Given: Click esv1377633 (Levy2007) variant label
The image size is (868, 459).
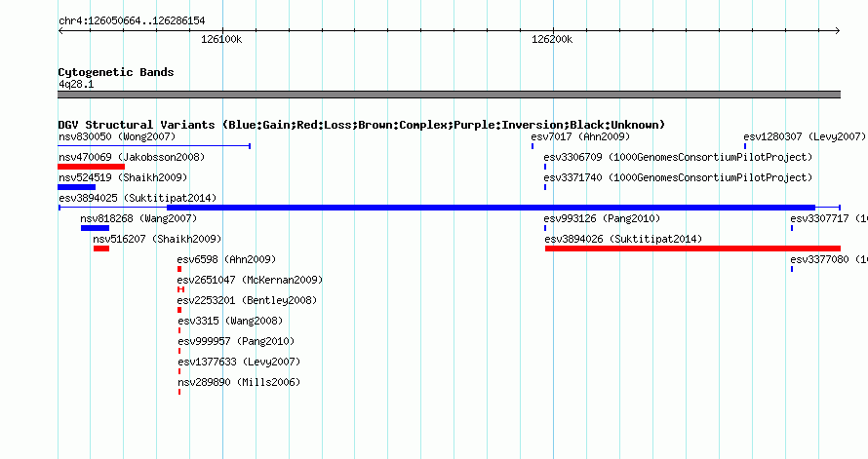Looking at the screenshot, I should coord(239,362).
